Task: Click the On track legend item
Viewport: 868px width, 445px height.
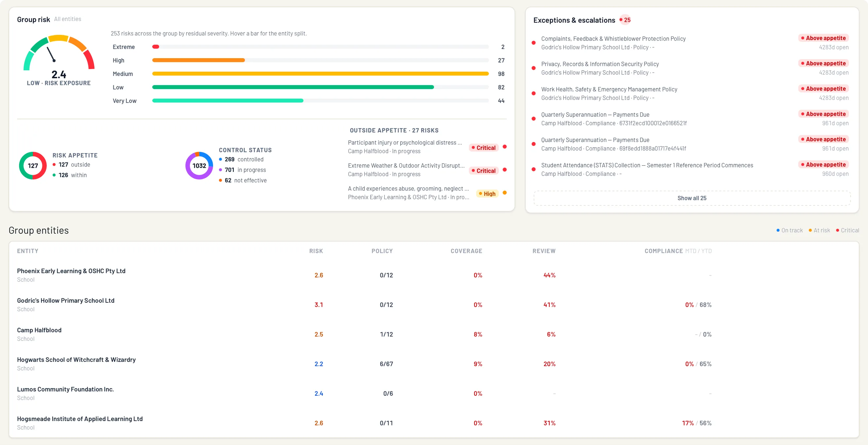Action: 789,230
